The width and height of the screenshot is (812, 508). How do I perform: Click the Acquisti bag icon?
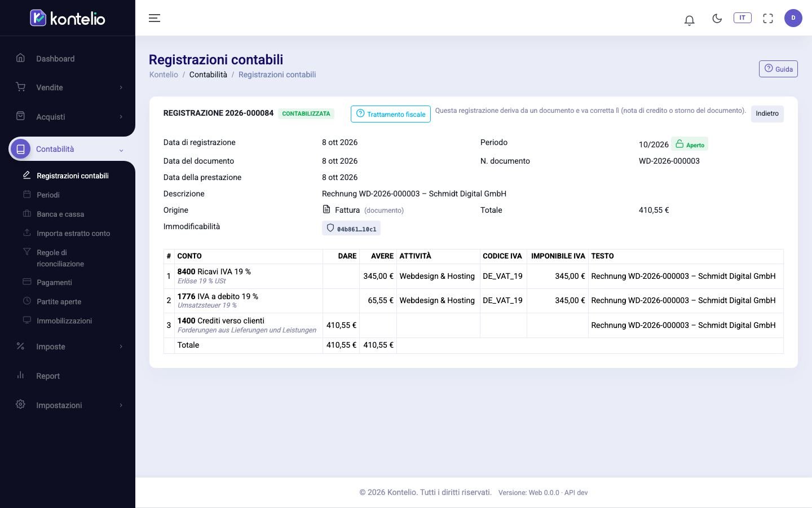coord(21,116)
